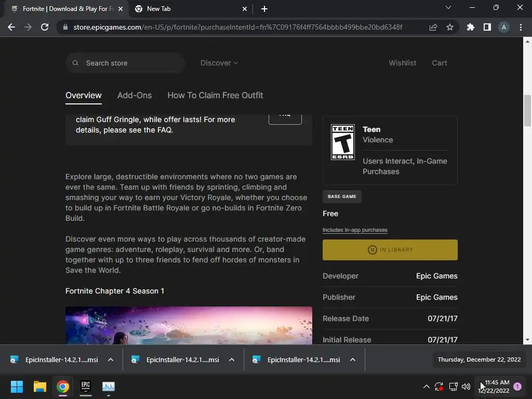Click the search magnifier icon
Viewport: 532px width, 399px height.
76,63
